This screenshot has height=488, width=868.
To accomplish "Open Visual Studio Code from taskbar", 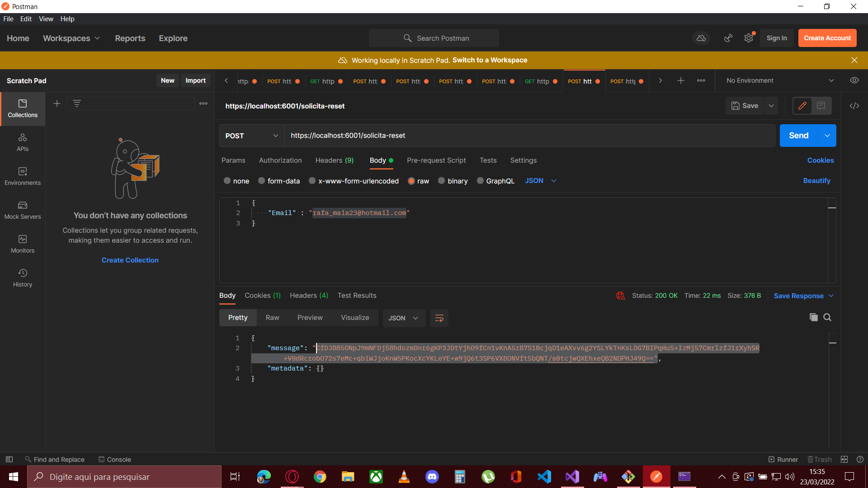I will coord(544,477).
